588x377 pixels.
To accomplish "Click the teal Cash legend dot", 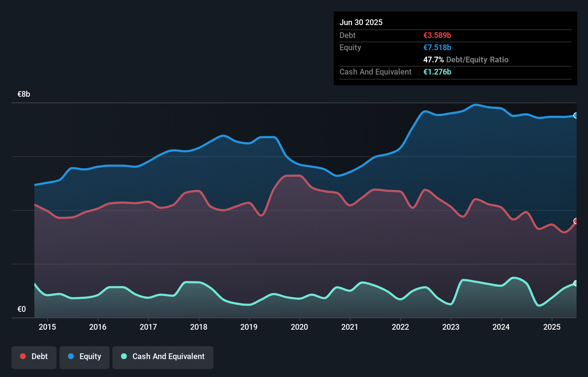I will pos(124,356).
